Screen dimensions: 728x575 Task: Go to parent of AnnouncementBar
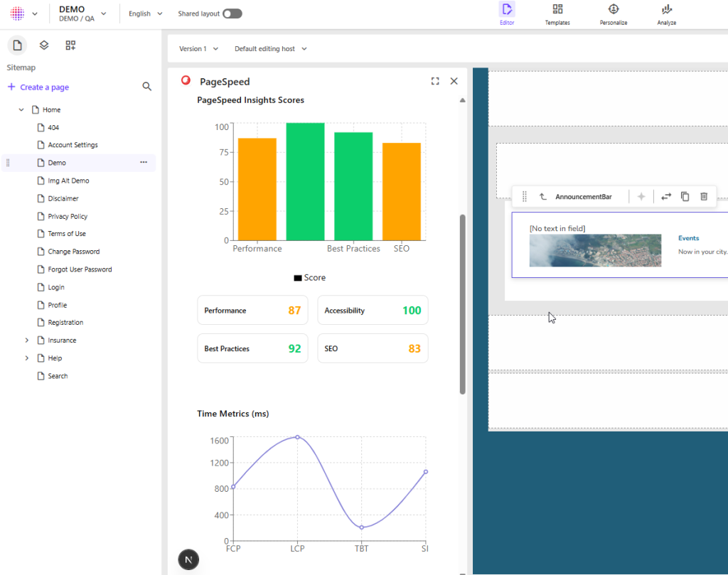point(542,196)
